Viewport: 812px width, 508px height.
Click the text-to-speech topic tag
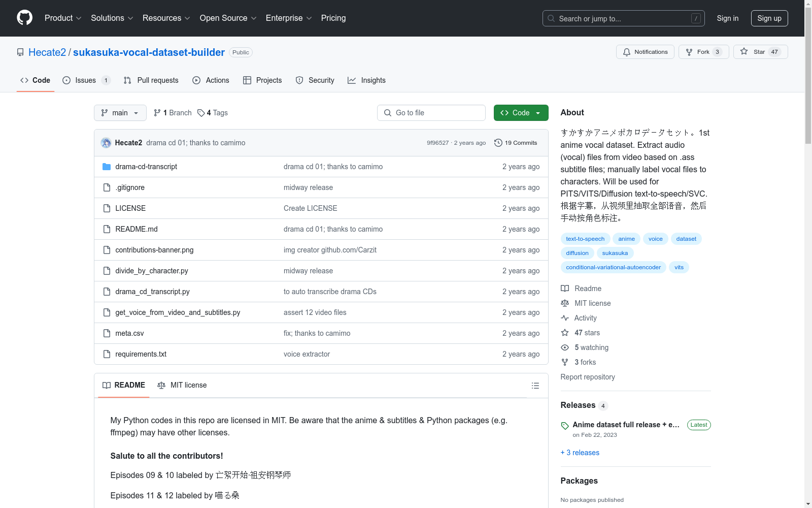(586, 239)
